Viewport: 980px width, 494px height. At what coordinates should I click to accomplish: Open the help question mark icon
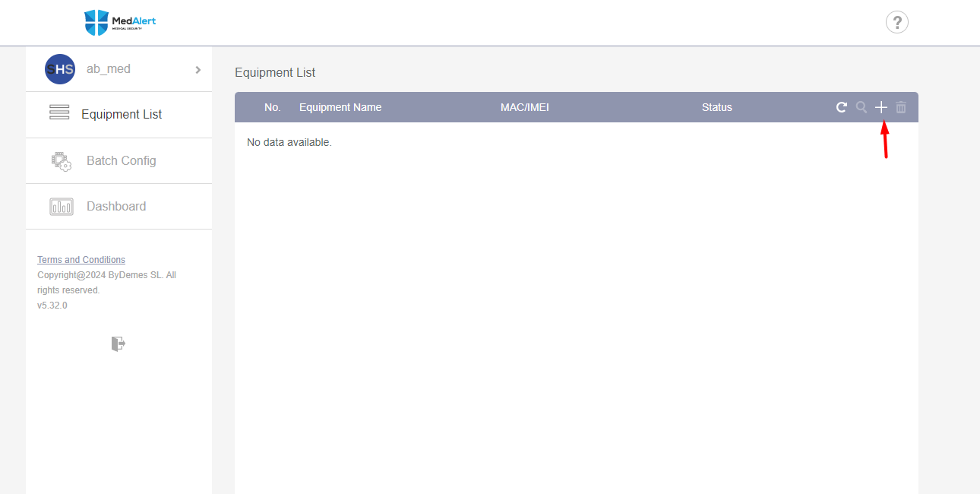tap(897, 22)
